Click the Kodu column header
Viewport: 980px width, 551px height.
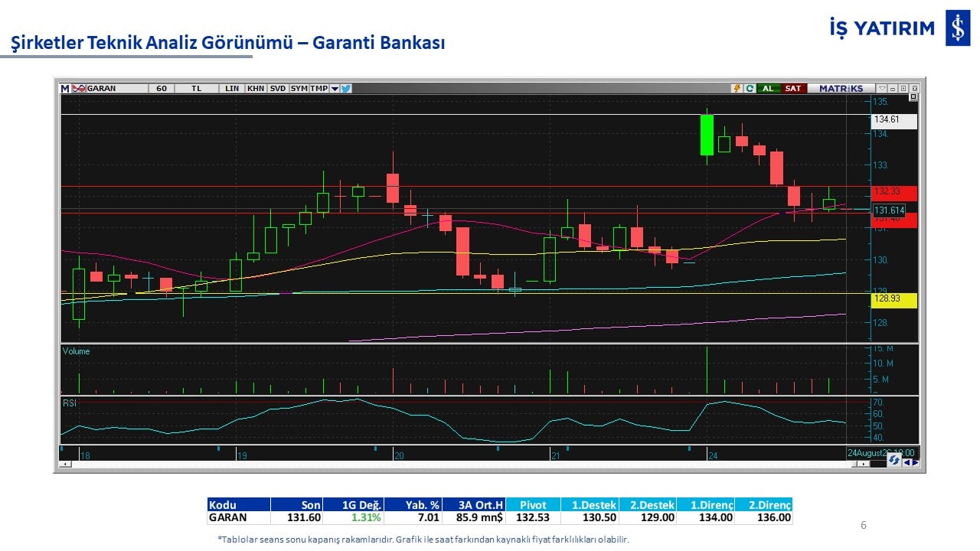[239, 504]
